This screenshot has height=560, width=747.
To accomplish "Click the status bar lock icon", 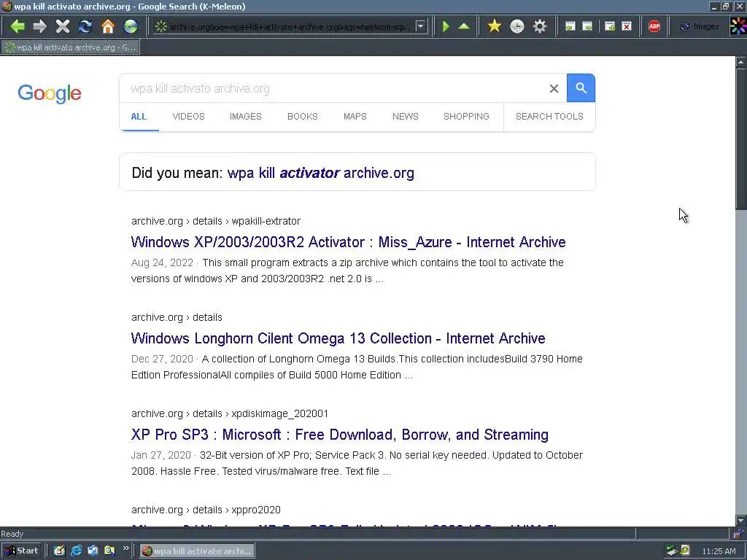I will point(739,534).
